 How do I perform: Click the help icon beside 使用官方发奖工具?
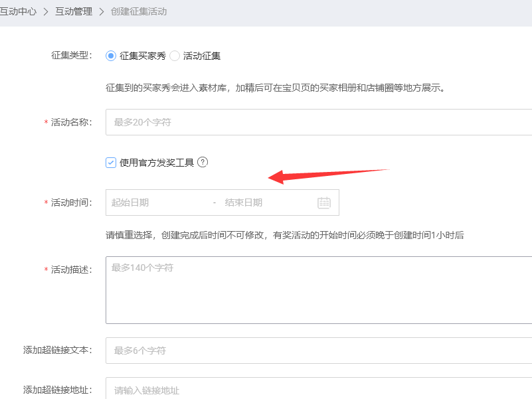(203, 162)
